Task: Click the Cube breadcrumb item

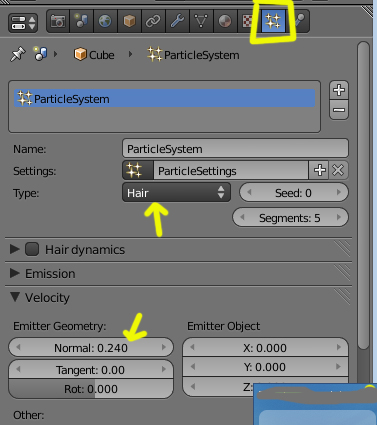Action: pyautogui.click(x=94, y=55)
